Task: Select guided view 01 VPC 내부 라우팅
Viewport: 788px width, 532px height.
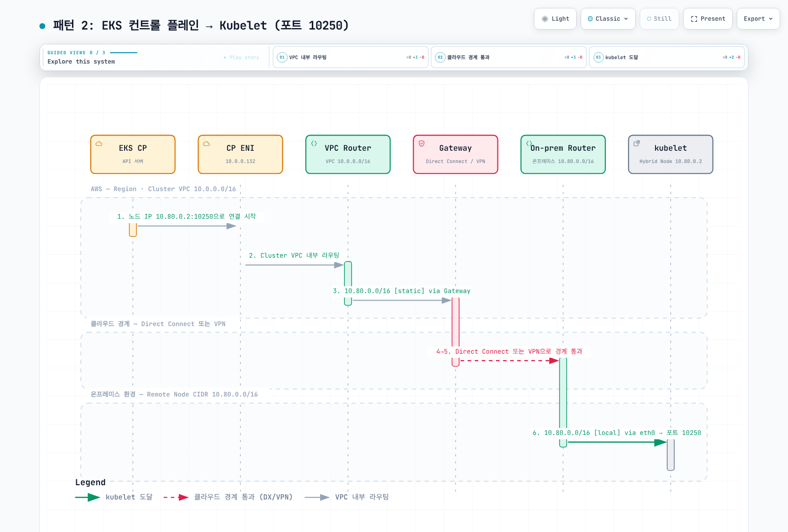Action: pos(351,57)
